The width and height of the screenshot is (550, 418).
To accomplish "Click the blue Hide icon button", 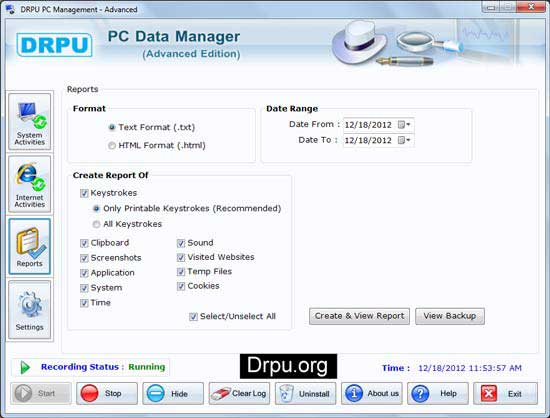I will [155, 393].
